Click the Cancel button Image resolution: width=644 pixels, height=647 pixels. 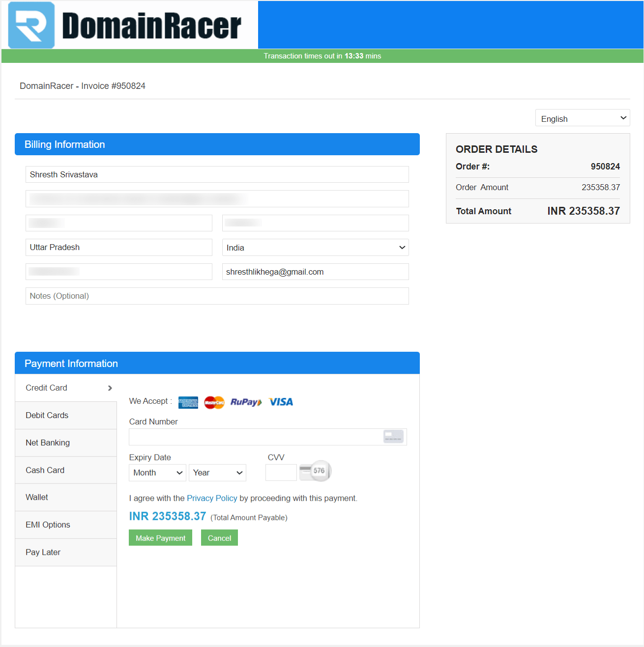(x=219, y=537)
